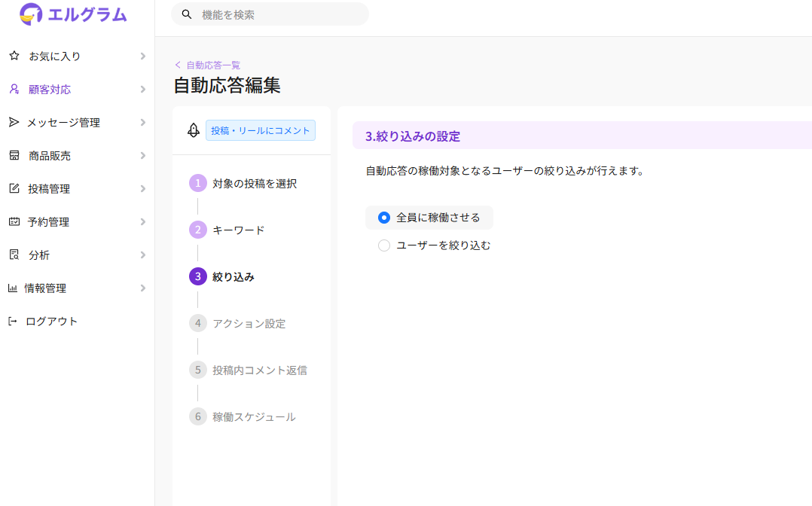Expand the 分析 submenu chevron
Viewport: 812px width, 506px height.
coord(142,255)
